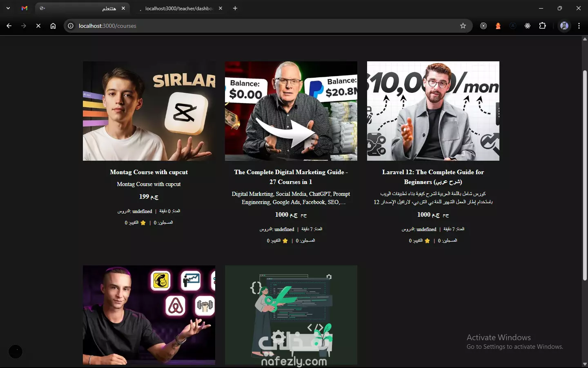The width and height of the screenshot is (588, 368).
Task: Click the circular target extension icon
Action: (x=483, y=26)
